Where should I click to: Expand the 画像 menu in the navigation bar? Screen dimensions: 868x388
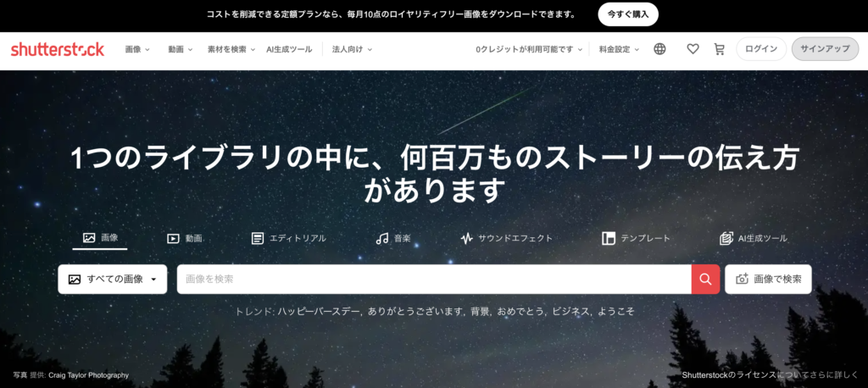tap(137, 49)
